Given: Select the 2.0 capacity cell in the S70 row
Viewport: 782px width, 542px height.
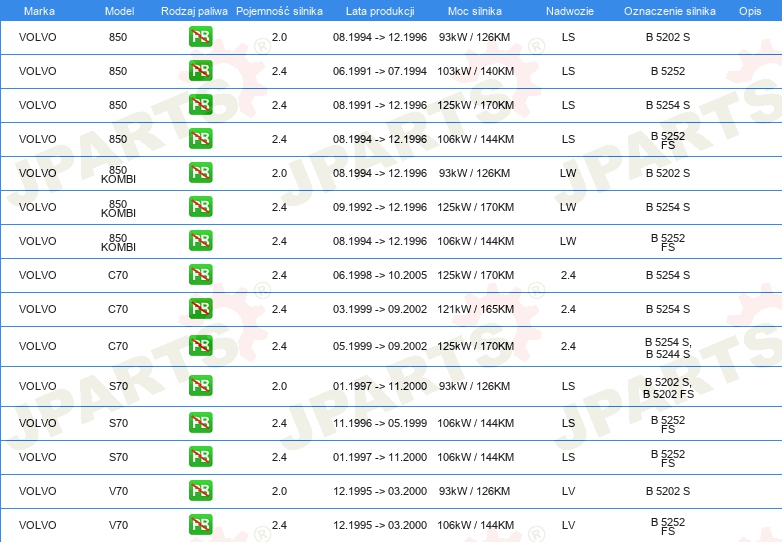Looking at the screenshot, I should (x=279, y=386).
